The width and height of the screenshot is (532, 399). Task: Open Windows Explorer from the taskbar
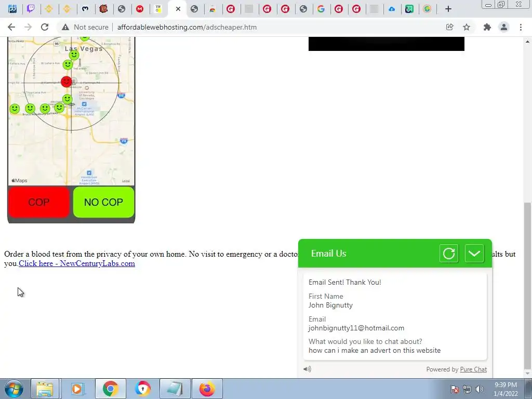tap(45, 389)
